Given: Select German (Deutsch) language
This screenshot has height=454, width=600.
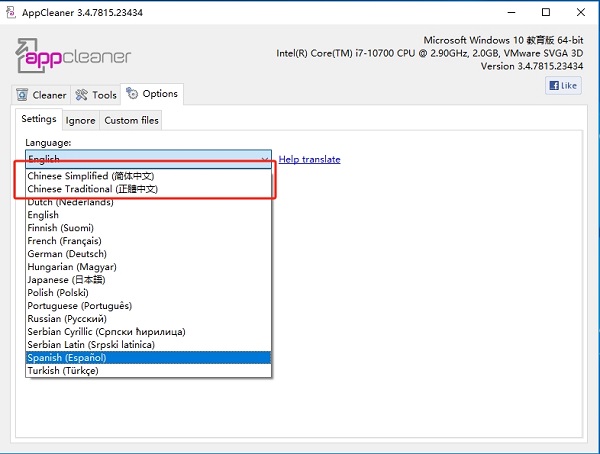Looking at the screenshot, I should pos(149,254).
